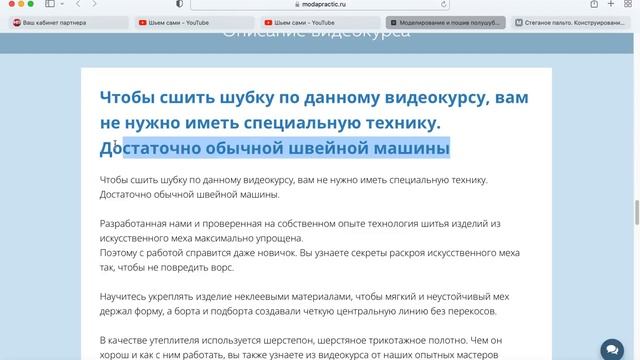Click the privacy shield icon

(179, 4)
